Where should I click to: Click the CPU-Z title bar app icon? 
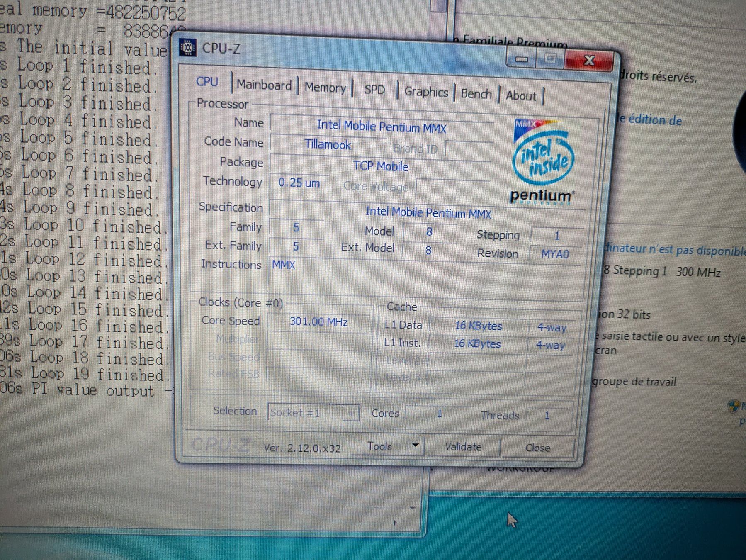(x=188, y=48)
